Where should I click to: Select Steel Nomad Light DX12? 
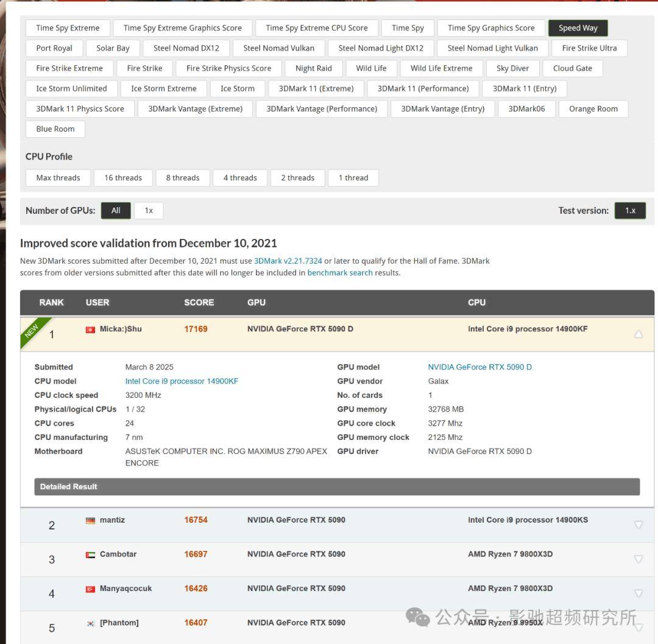coord(381,48)
